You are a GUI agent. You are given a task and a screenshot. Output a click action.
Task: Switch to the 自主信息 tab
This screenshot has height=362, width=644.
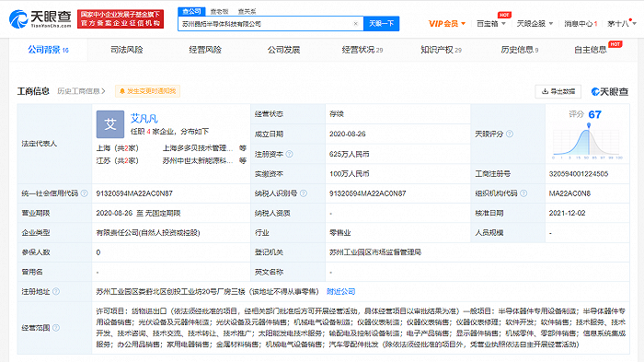click(591, 50)
